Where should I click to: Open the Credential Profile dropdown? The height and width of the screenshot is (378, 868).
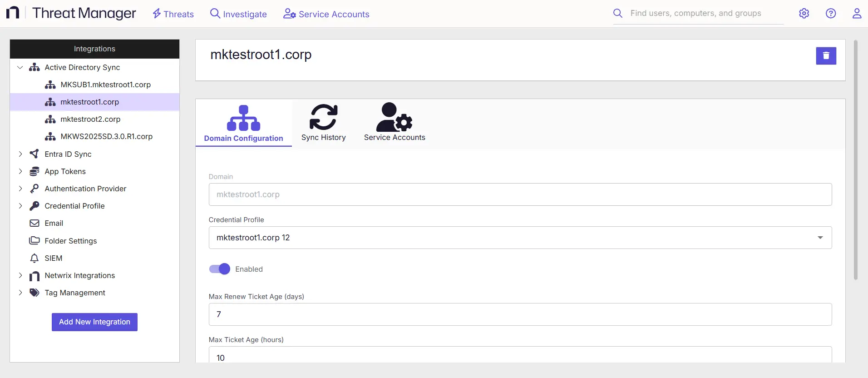coord(520,238)
